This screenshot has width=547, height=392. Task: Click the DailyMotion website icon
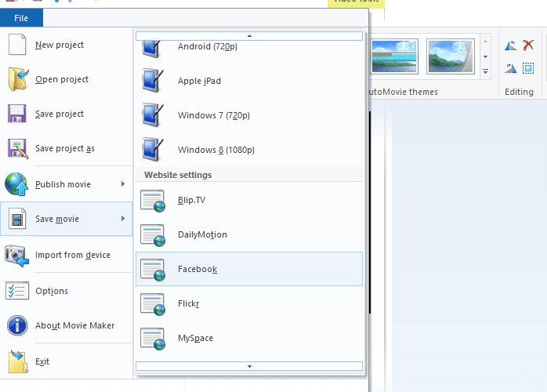coord(153,235)
